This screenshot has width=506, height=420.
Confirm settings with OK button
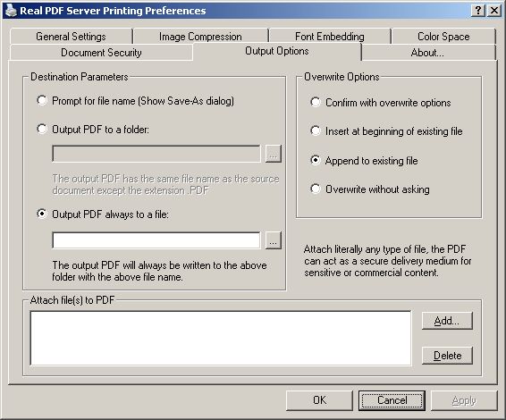[319, 400]
